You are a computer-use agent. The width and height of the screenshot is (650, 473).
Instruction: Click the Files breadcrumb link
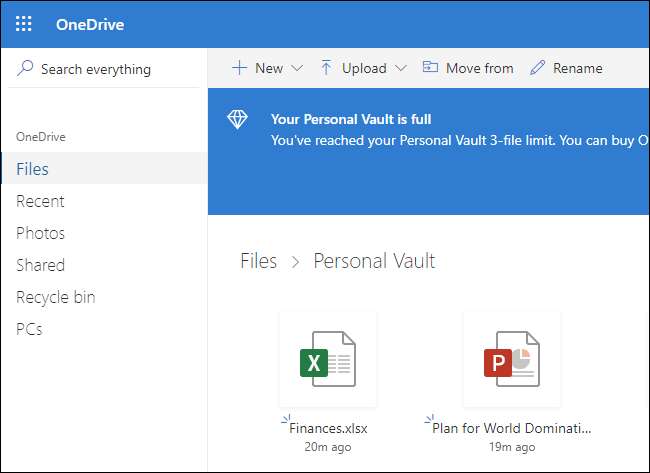(258, 261)
